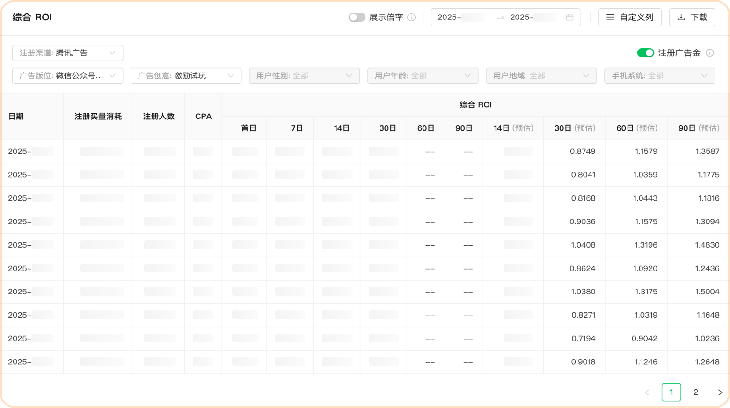Click the calendar icon in date range
730x408 pixels.
tap(570, 17)
